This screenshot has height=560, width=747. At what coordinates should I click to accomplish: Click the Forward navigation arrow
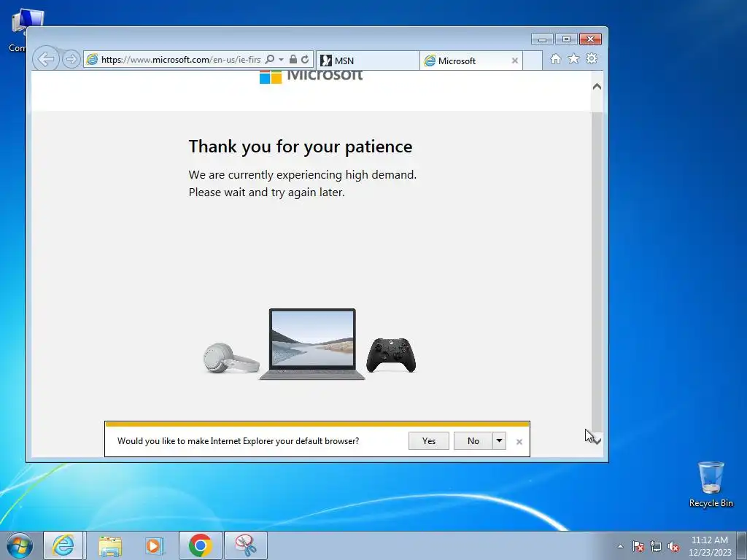(x=71, y=60)
